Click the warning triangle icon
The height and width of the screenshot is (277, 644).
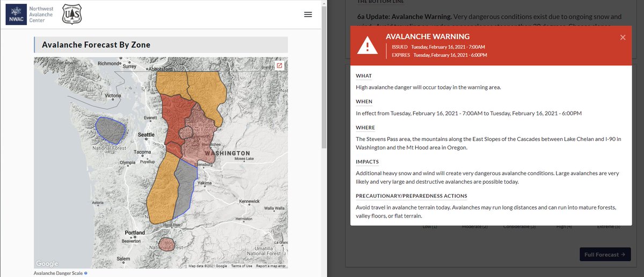(368, 46)
